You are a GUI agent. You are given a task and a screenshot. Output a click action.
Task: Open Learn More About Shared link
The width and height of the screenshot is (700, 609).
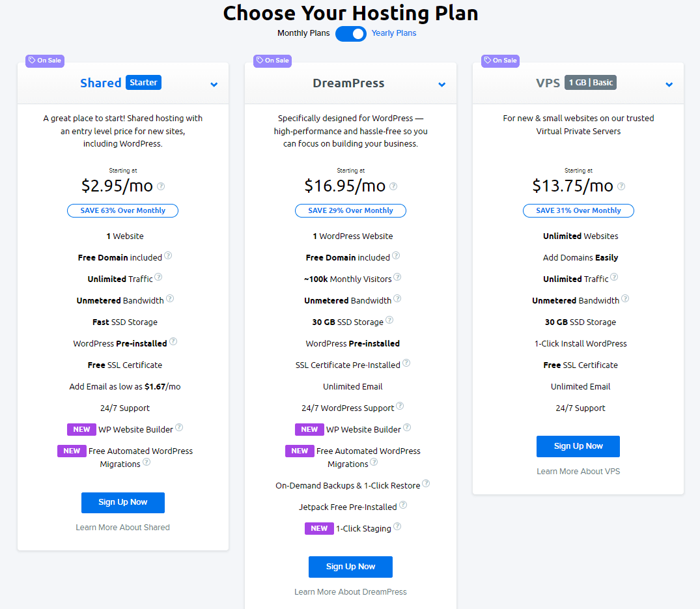[123, 528]
